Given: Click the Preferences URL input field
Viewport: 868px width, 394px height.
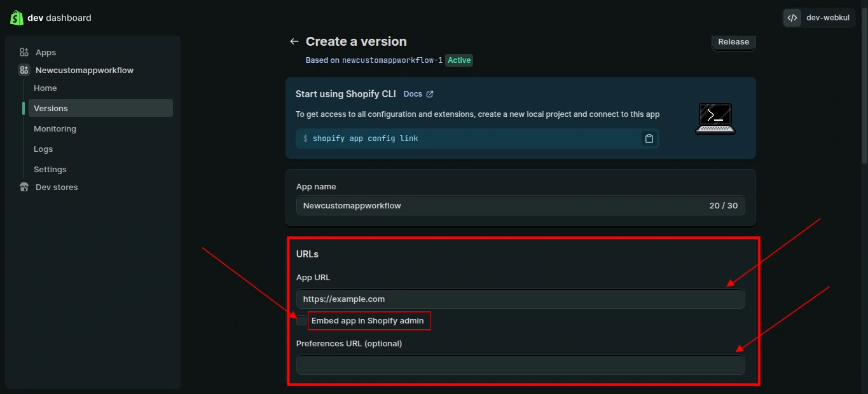Looking at the screenshot, I should (520, 365).
